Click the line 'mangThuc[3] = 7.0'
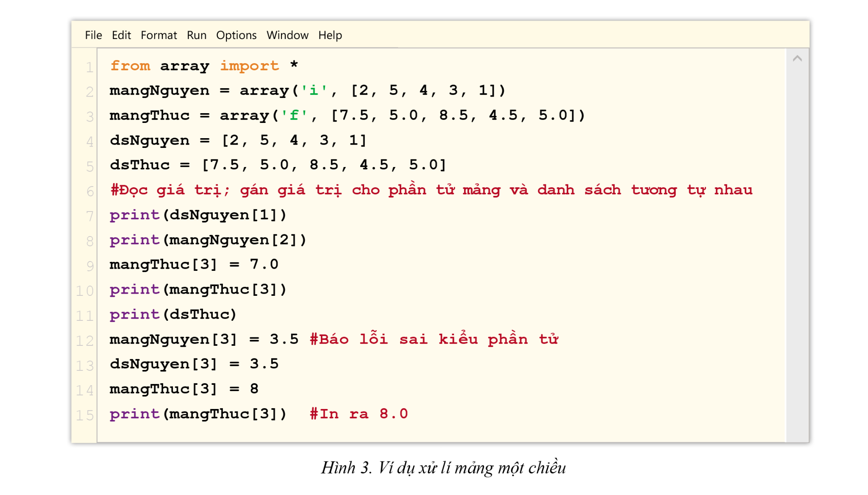The height and width of the screenshot is (495, 868). pos(194,264)
